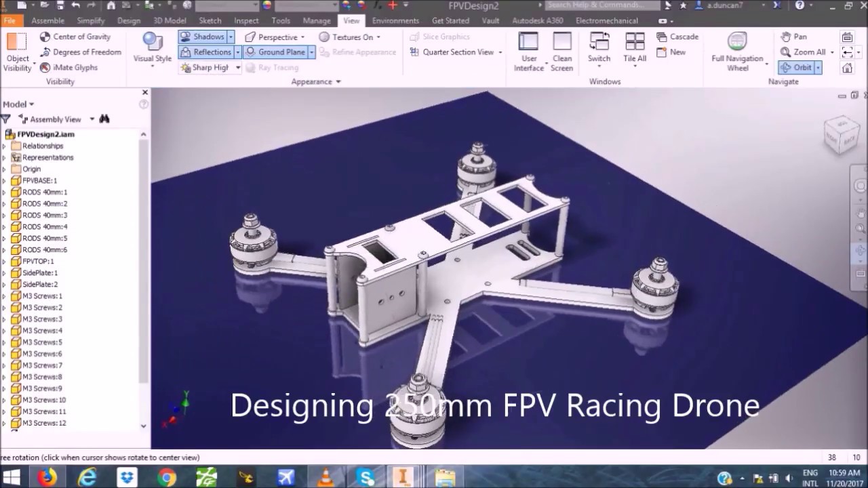Toggle Reflections on the model
The image size is (868, 488).
206,52
